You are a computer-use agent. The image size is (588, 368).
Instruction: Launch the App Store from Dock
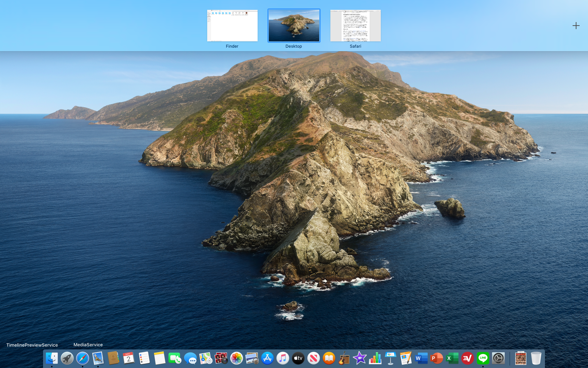point(267,358)
